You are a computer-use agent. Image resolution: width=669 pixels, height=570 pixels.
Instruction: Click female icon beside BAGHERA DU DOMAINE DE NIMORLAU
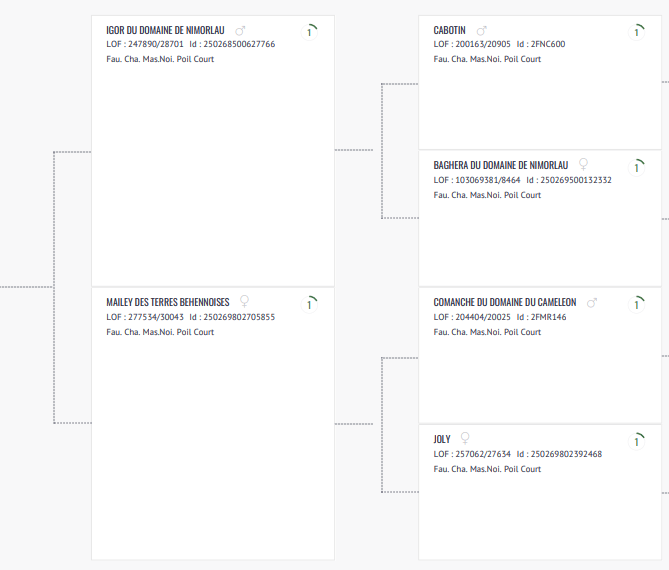coord(584,164)
